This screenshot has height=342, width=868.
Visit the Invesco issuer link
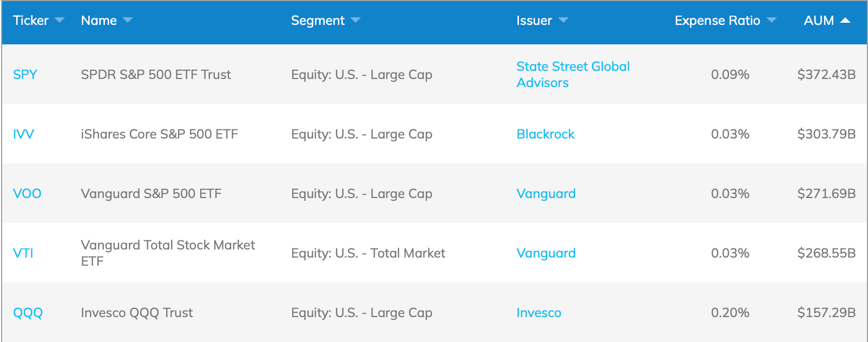pyautogui.click(x=539, y=313)
